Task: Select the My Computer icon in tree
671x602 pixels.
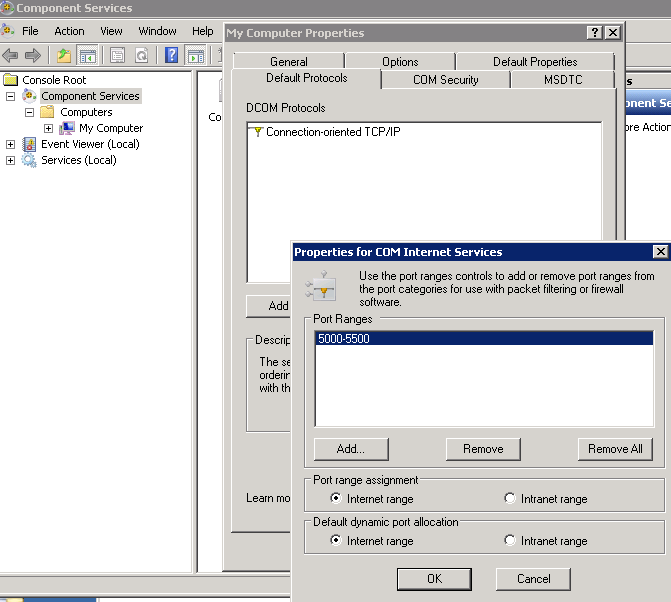Action: tap(68, 128)
